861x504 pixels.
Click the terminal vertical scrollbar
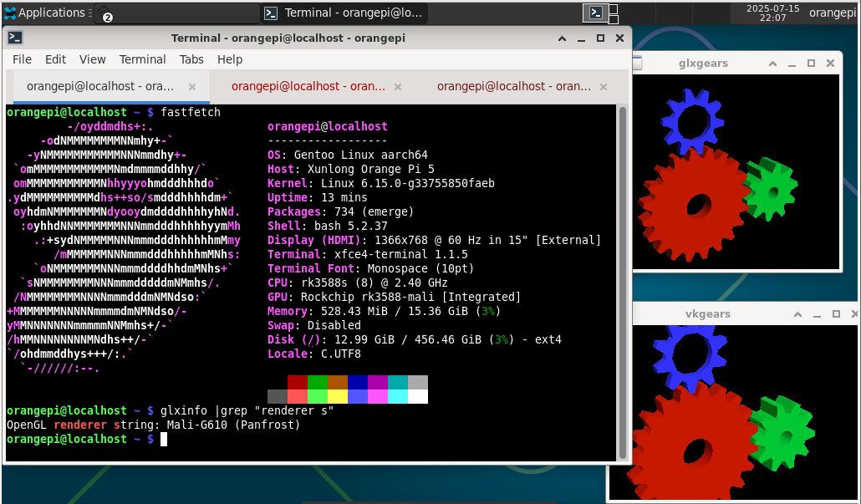[623, 283]
